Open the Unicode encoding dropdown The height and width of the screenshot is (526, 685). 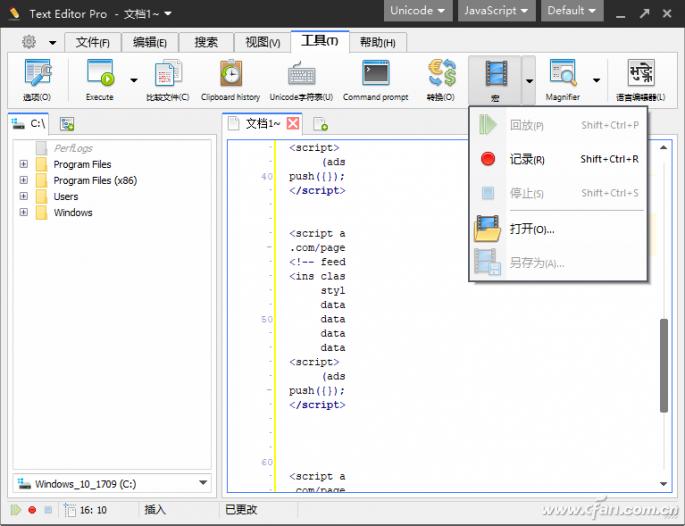(x=417, y=11)
